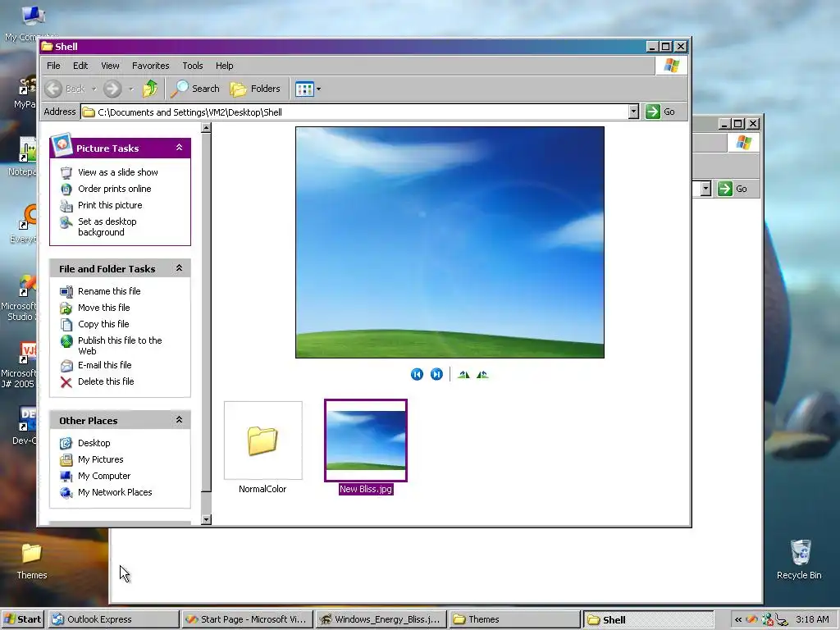Go up one folder level
Screen dimensions: 840x630
pos(150,89)
